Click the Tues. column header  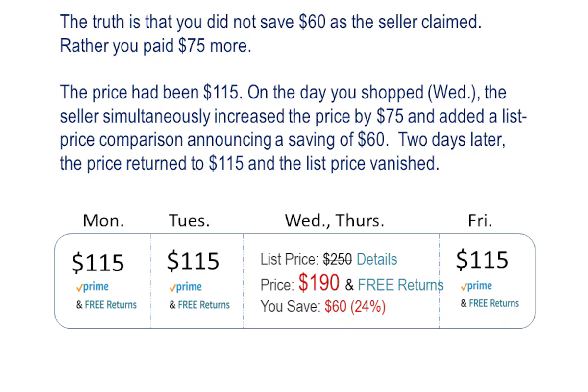pos(189,220)
